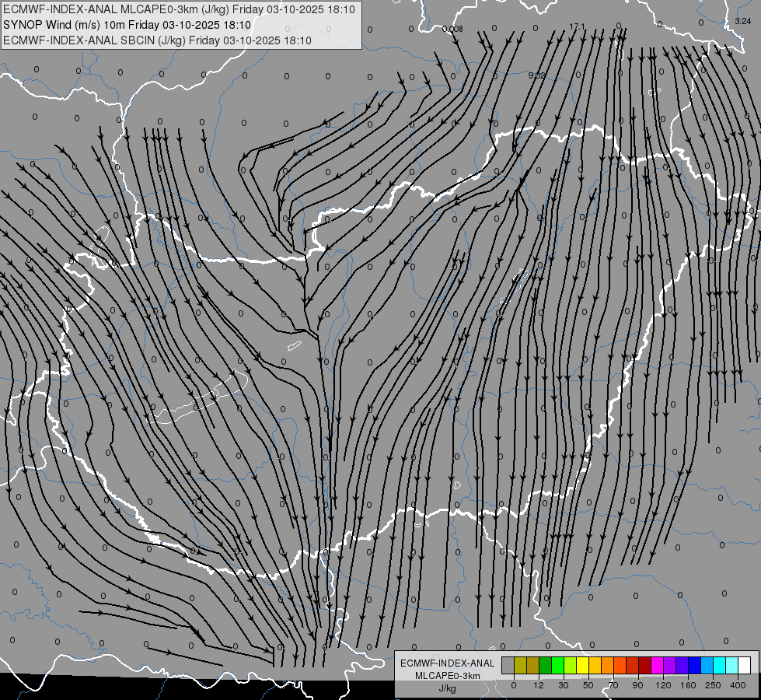
Task: Click the legend tick value 90
Action: coord(637,685)
